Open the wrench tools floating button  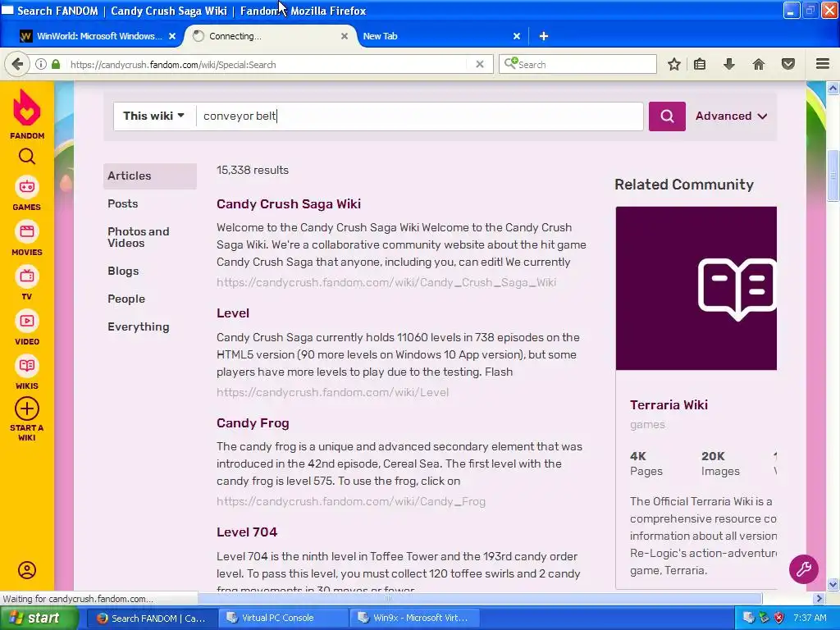tap(804, 569)
